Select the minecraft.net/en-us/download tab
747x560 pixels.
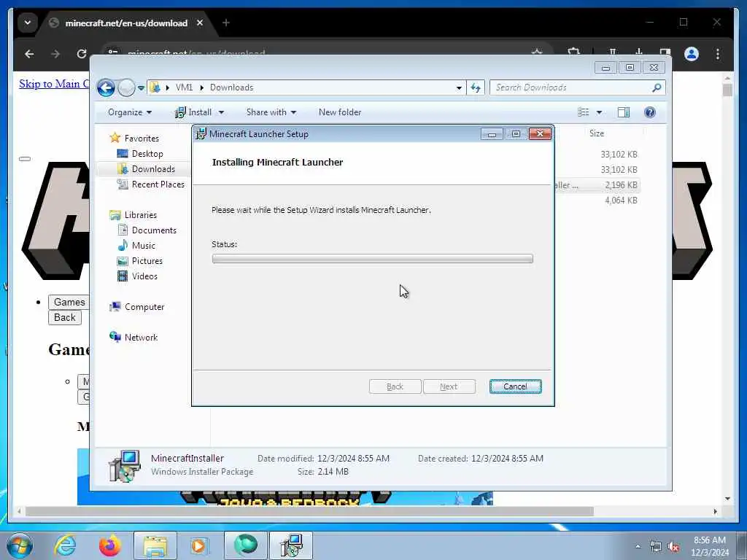126,23
